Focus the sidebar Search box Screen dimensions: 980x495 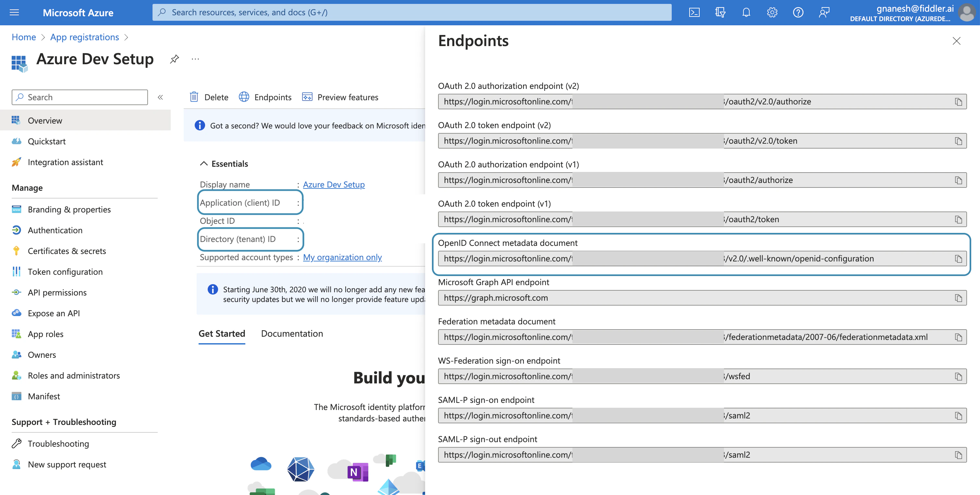click(80, 97)
